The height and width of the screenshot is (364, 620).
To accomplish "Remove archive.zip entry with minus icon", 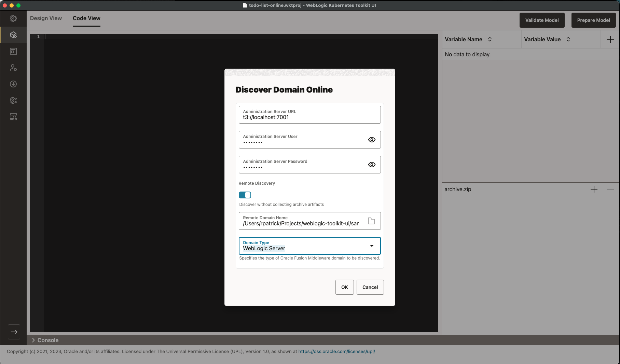I will 610,189.
